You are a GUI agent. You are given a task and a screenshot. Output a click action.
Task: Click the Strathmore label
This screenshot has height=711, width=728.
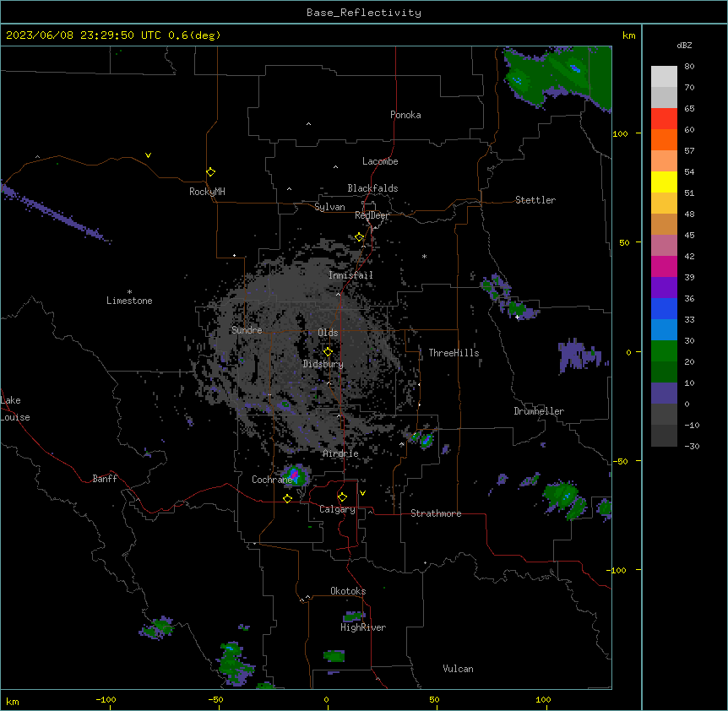(436, 513)
